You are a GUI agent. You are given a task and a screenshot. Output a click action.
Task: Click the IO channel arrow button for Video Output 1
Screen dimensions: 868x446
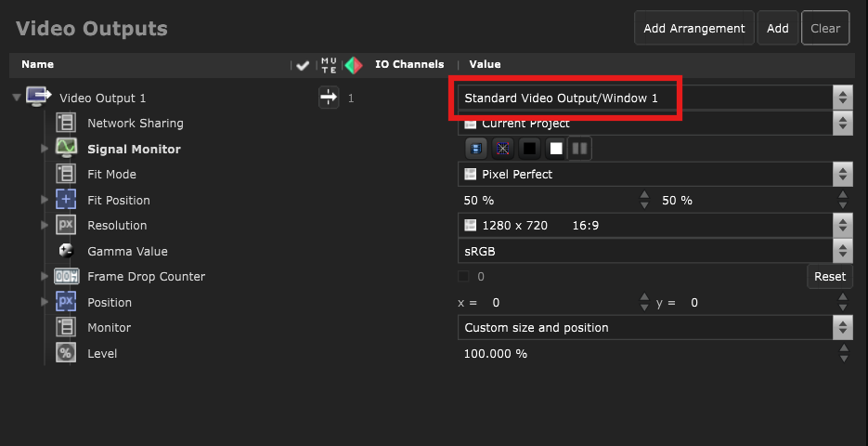coord(329,98)
